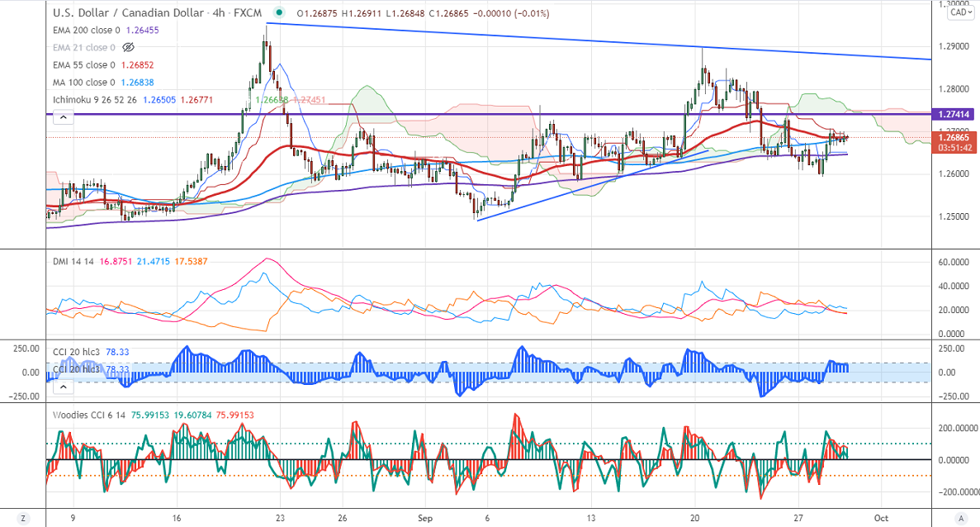The image size is (980, 527).
Task: Collapse the main chart indicator legend arrow
Action: [63, 117]
